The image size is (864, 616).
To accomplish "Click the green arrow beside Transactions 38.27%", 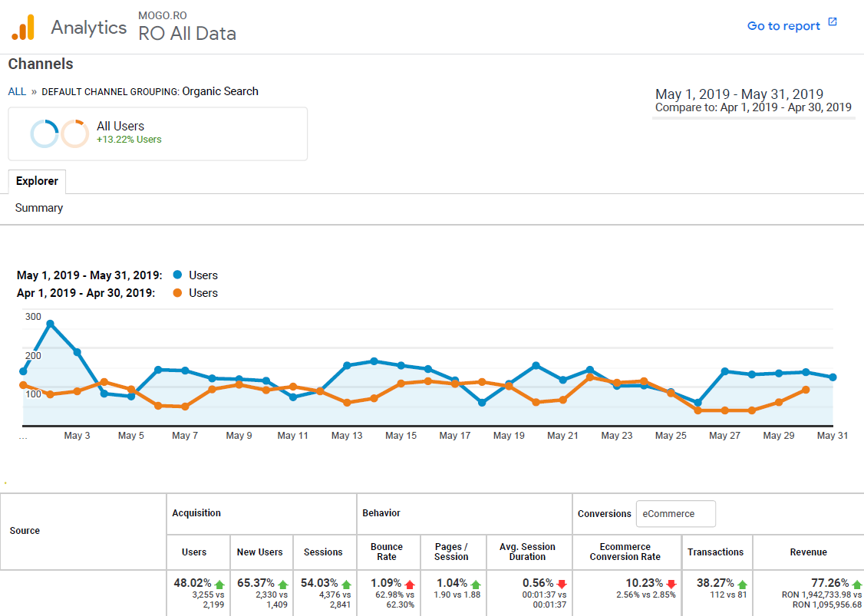I will pyautogui.click(x=742, y=583).
